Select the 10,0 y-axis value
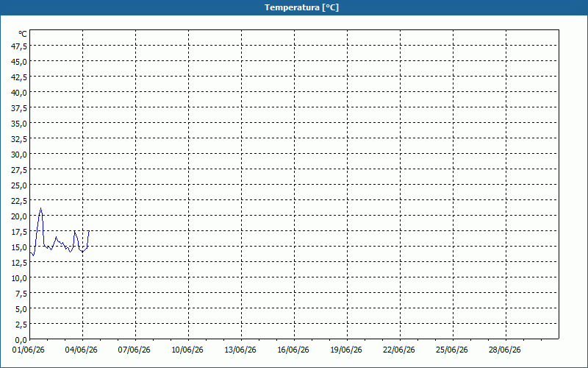The width and height of the screenshot is (588, 368). pos(20,278)
